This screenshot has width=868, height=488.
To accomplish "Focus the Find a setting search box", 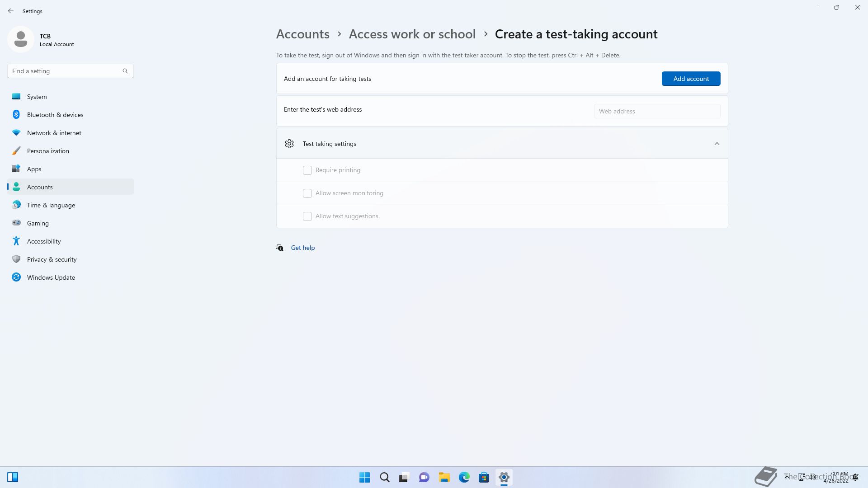I will pyautogui.click(x=71, y=71).
